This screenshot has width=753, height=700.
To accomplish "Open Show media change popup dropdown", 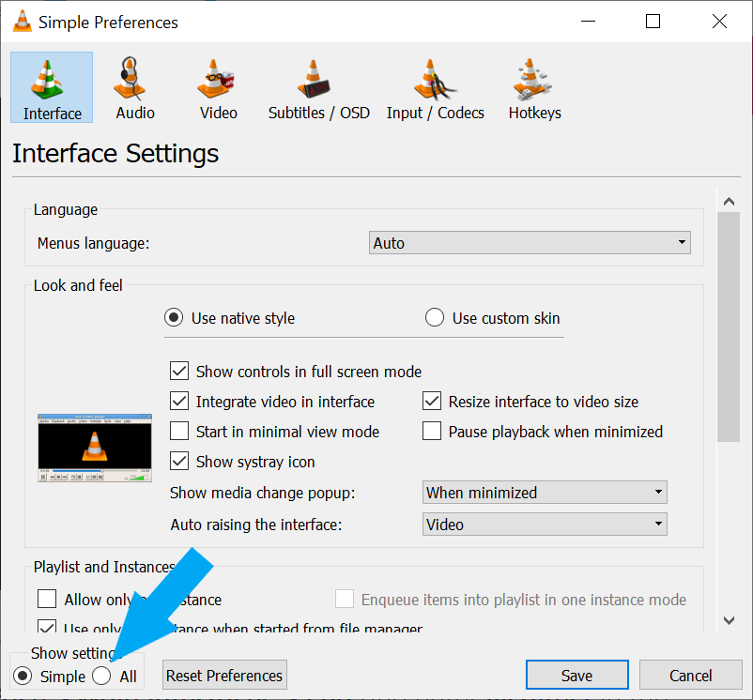I will click(x=545, y=493).
